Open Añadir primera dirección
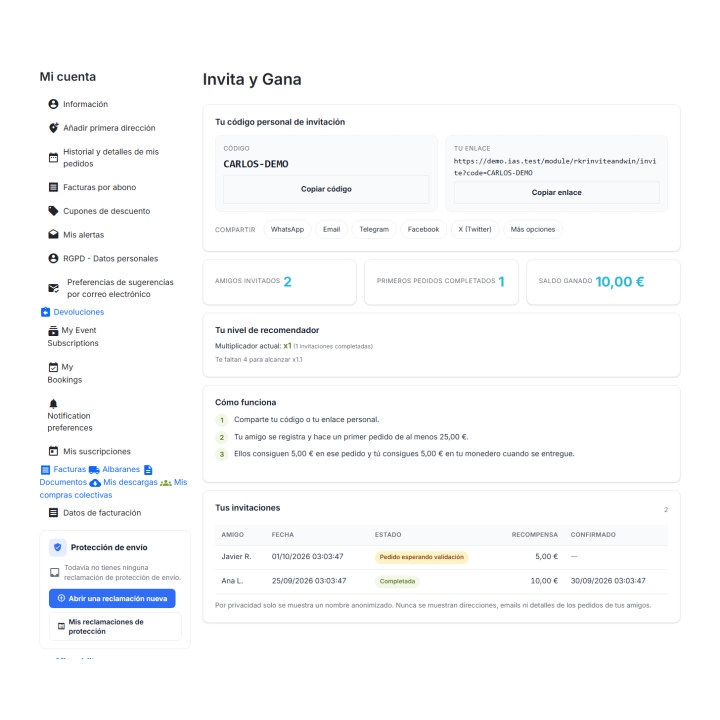Viewport: 720px width, 720px height. pyautogui.click(x=109, y=128)
